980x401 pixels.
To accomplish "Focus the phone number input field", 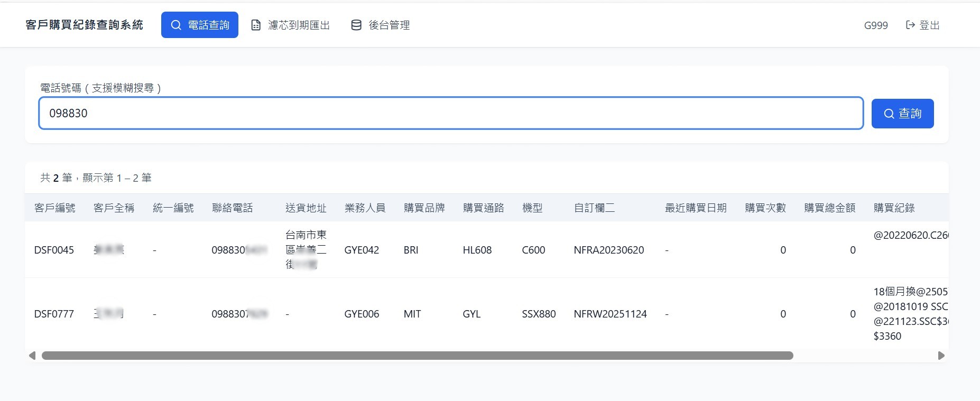I will click(x=451, y=113).
